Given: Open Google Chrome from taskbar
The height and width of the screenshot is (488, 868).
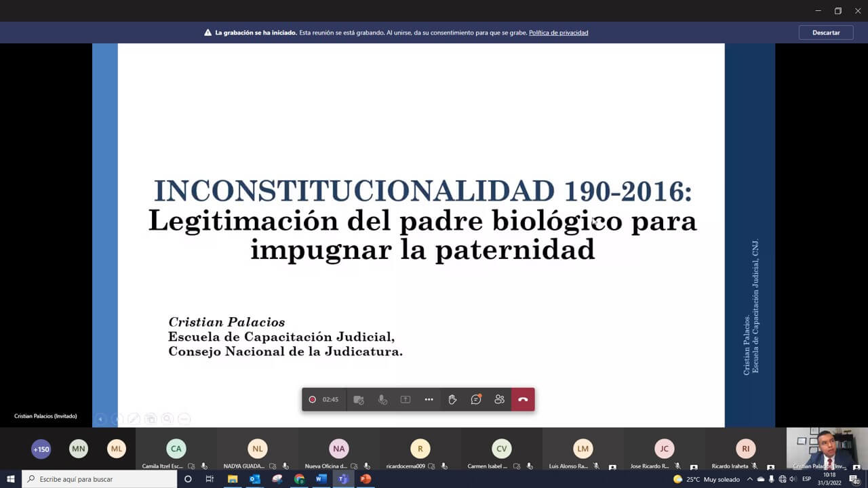Looking at the screenshot, I should (x=299, y=479).
